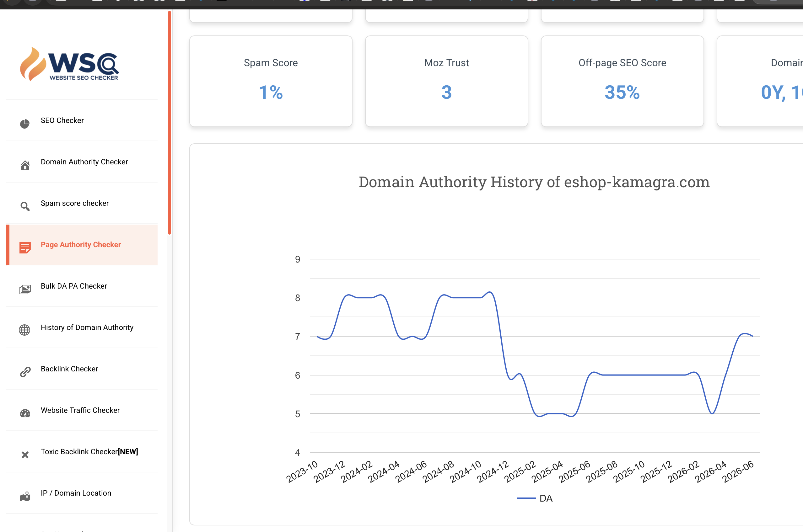This screenshot has width=803, height=532.
Task: Click the History of Domain Authority globe icon
Action: click(24, 330)
